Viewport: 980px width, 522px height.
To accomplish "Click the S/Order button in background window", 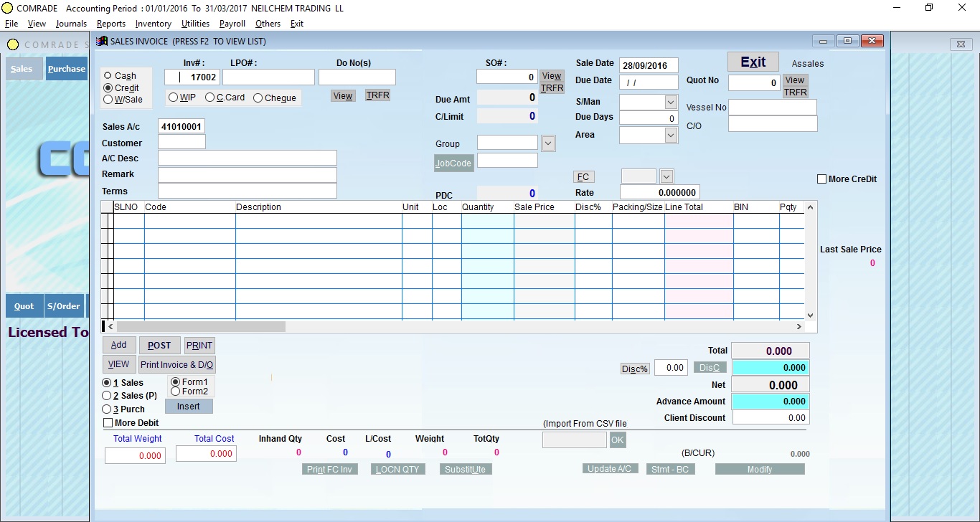I will point(64,306).
